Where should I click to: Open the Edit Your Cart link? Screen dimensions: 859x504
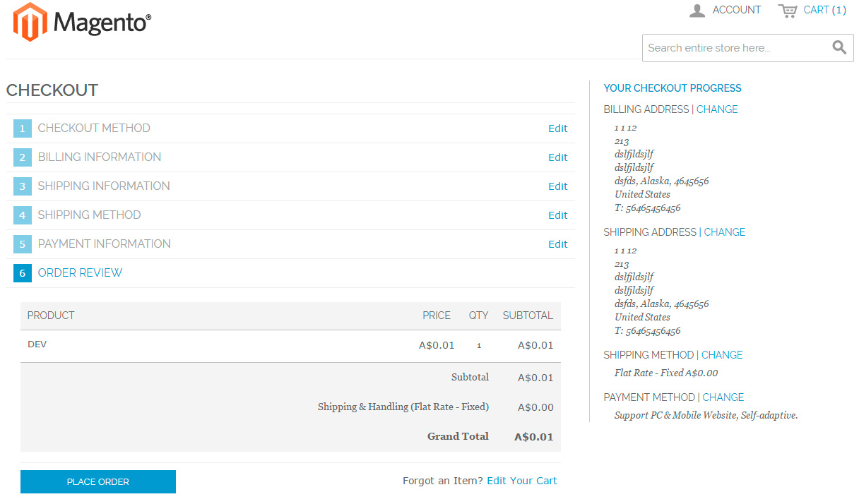tap(522, 481)
